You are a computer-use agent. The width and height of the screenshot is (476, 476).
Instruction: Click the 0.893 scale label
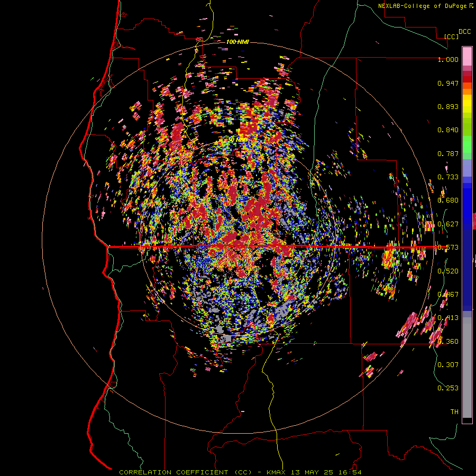pos(448,106)
